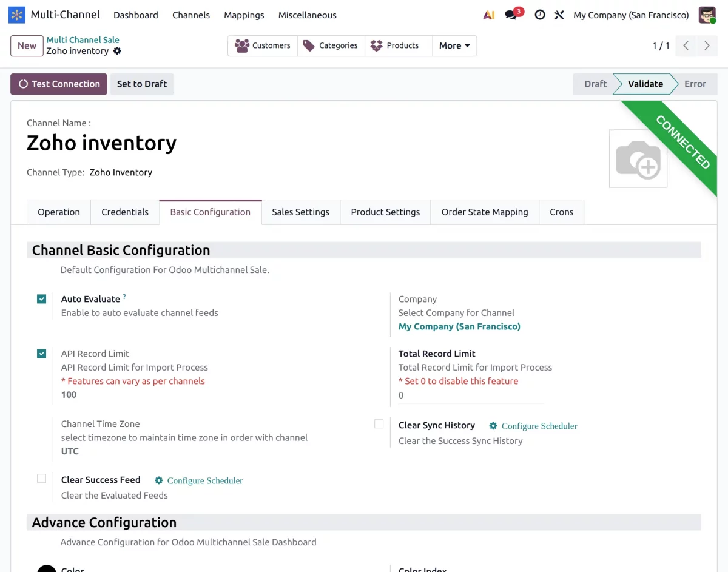Viewport: 728px width, 572px height.
Task: Click Set to Draft button
Action: [x=142, y=84]
